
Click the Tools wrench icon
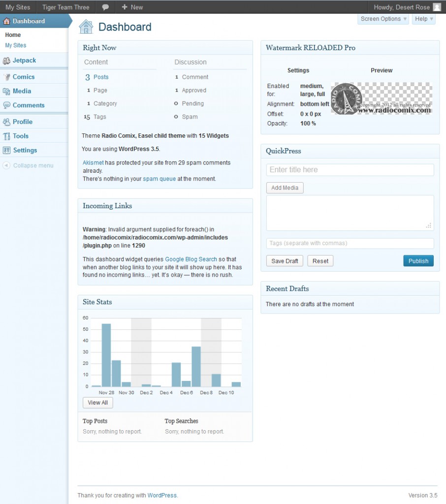(6, 136)
